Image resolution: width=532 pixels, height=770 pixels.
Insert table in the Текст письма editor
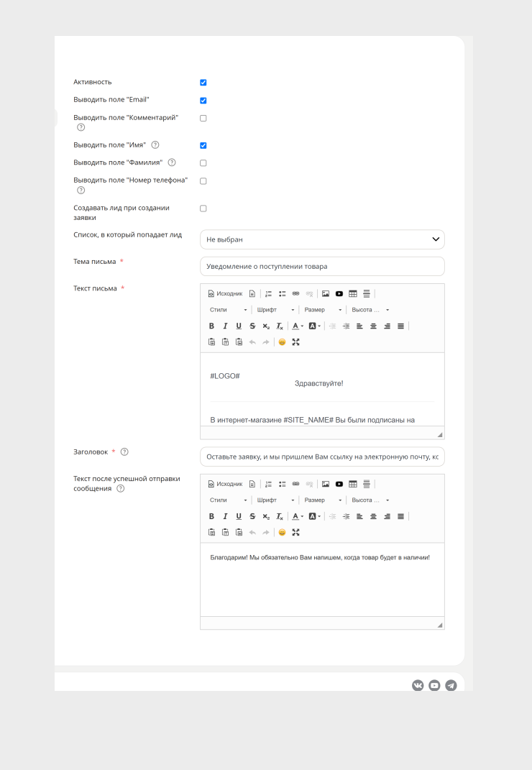[x=353, y=293]
